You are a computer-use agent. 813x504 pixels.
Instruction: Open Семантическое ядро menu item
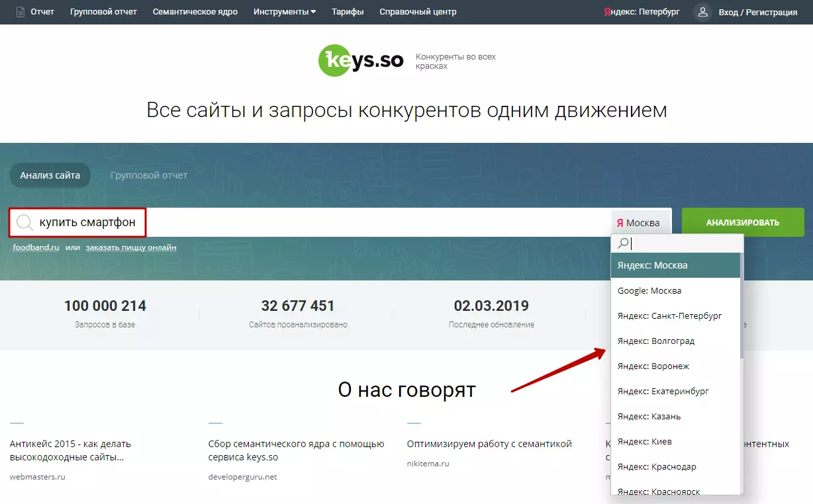[x=195, y=12]
